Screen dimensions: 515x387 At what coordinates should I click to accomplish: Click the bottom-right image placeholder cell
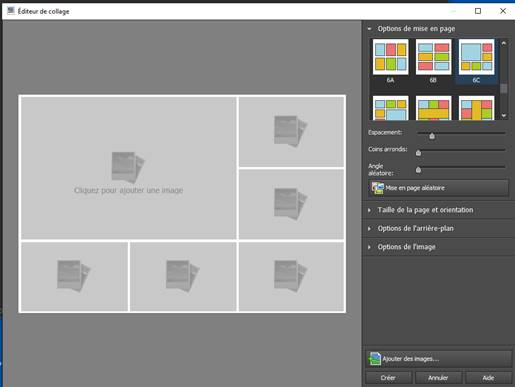coord(291,276)
